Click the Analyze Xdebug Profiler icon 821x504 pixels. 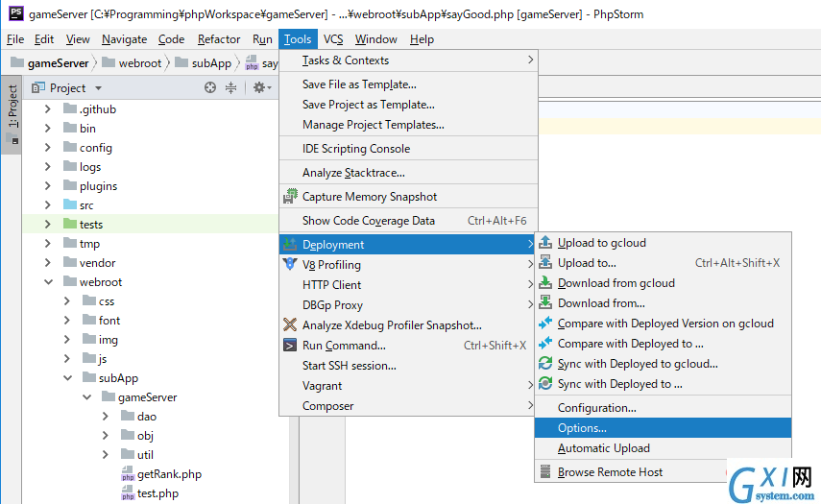coord(290,324)
